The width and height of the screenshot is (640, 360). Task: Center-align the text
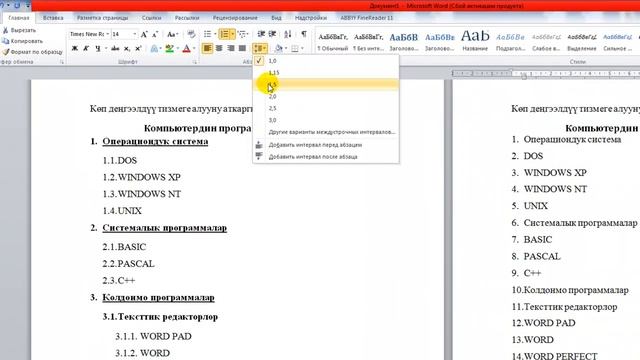point(219,49)
